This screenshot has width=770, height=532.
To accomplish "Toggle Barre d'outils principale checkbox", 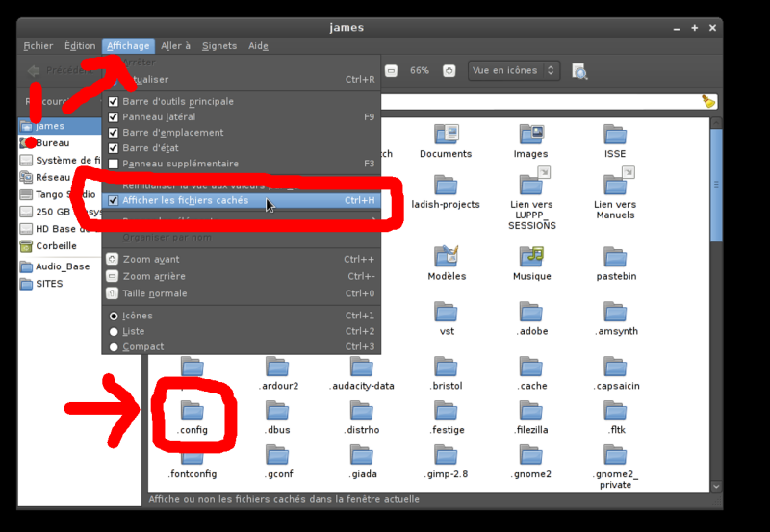I will click(114, 102).
